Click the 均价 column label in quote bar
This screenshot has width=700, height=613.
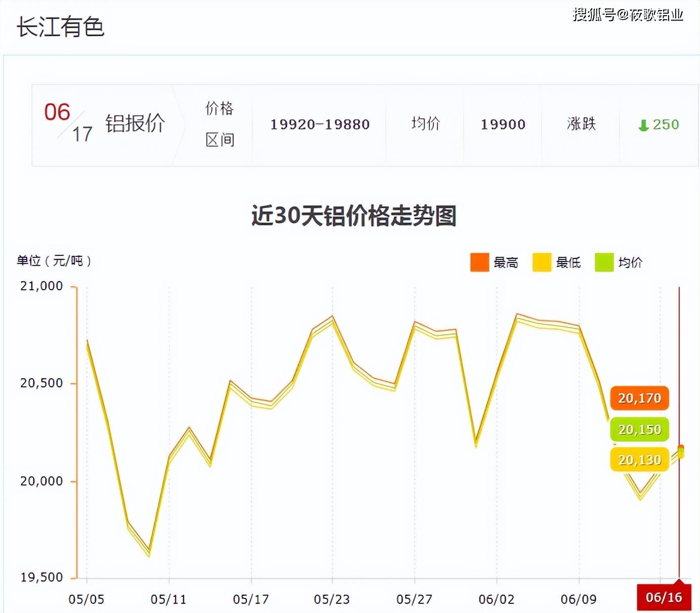coord(426,124)
